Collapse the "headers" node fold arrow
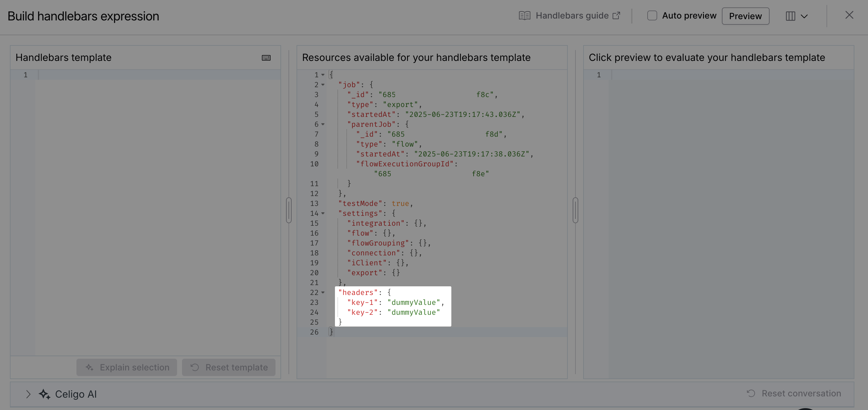This screenshot has height=410, width=868. (323, 293)
